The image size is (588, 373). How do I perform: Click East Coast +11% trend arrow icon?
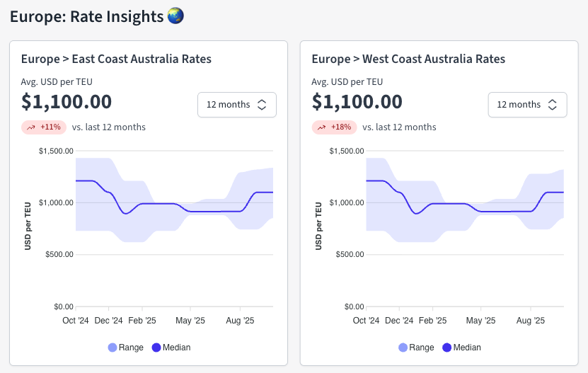pos(30,127)
